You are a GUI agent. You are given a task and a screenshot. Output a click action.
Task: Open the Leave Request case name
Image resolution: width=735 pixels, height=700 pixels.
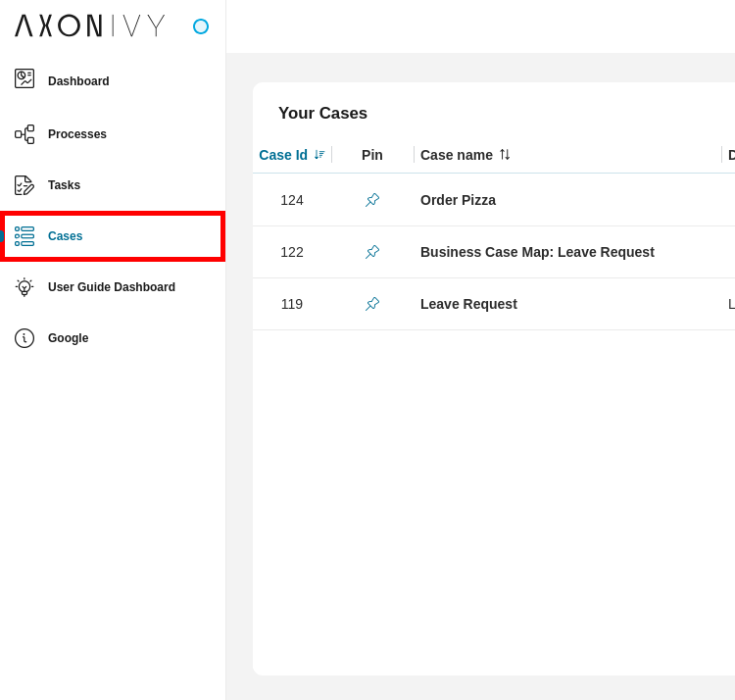(468, 304)
